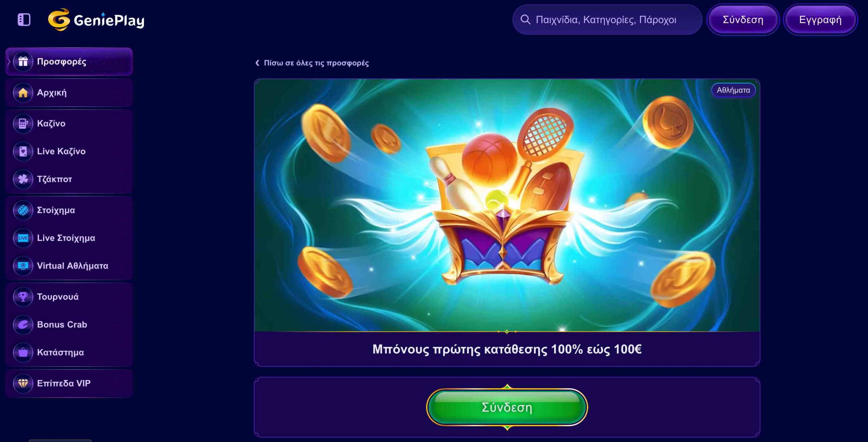The image size is (868, 442).
Task: Open Live Καζίνο card icon
Action: click(x=23, y=151)
